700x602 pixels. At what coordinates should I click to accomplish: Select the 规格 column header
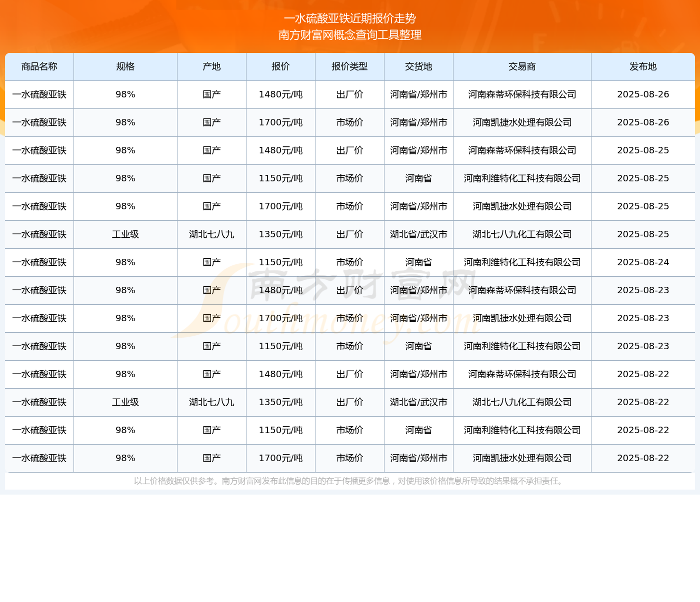coord(125,66)
